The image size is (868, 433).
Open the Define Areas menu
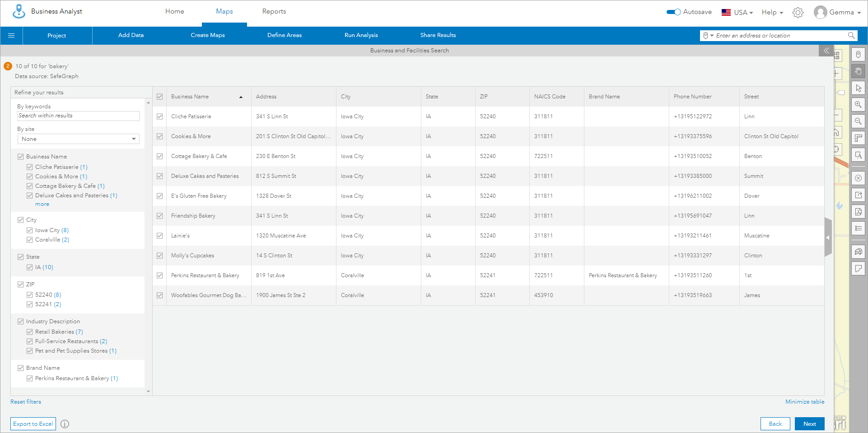(x=285, y=35)
